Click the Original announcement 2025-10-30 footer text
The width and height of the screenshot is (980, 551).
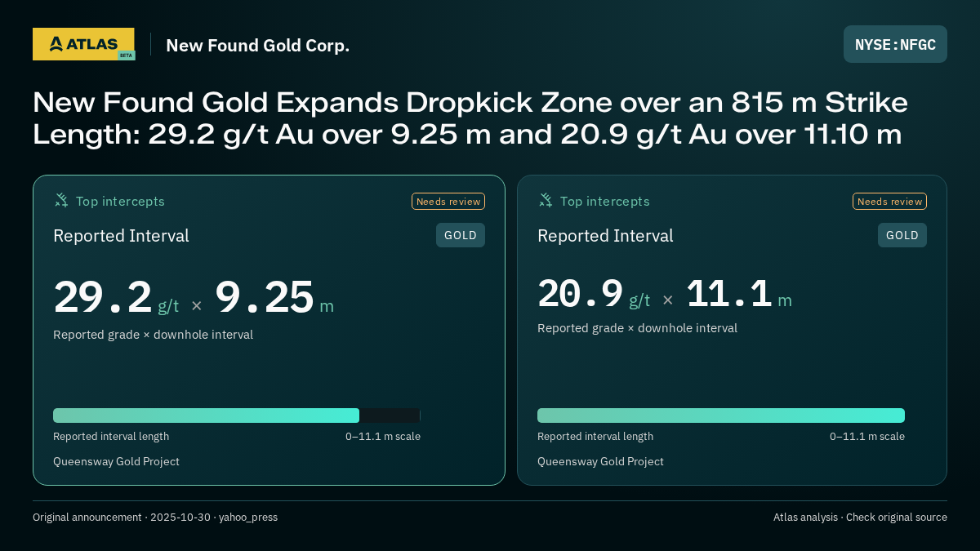click(x=155, y=517)
